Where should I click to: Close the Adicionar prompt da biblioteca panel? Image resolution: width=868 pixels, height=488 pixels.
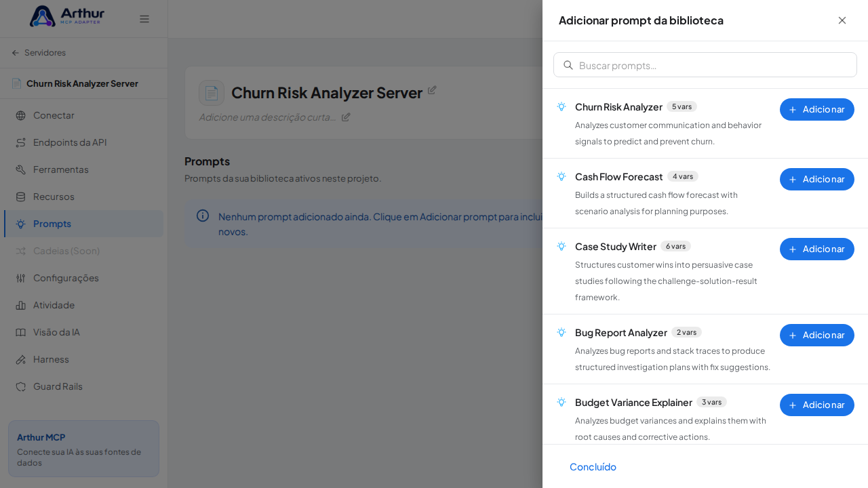(842, 20)
